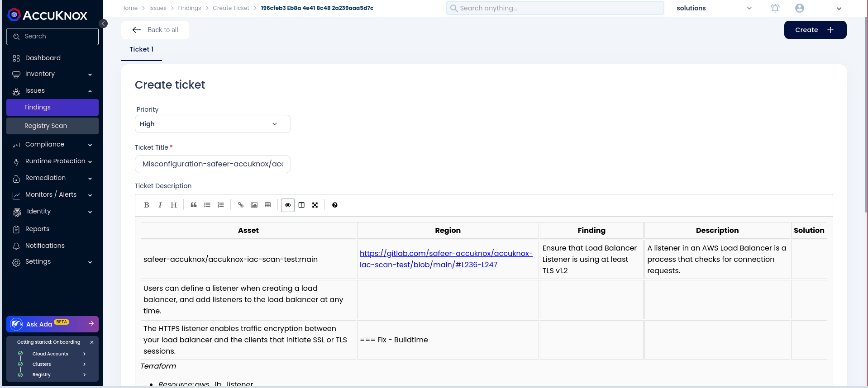The image size is (868, 388).
Task: Go to Create Ticket breadcrumb
Action: coord(231,8)
